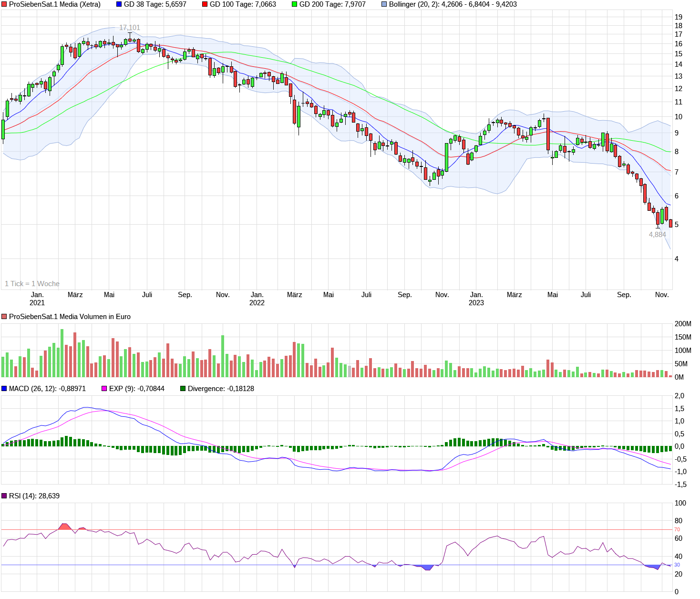This screenshot has height=599, width=700.
Task: Click the 'Jan. 2021' time axis label
Action: [37, 299]
